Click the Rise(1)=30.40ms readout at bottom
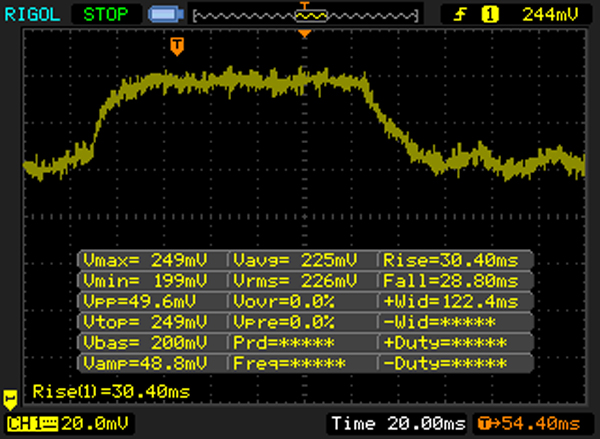The width and height of the screenshot is (600, 439). [111, 392]
